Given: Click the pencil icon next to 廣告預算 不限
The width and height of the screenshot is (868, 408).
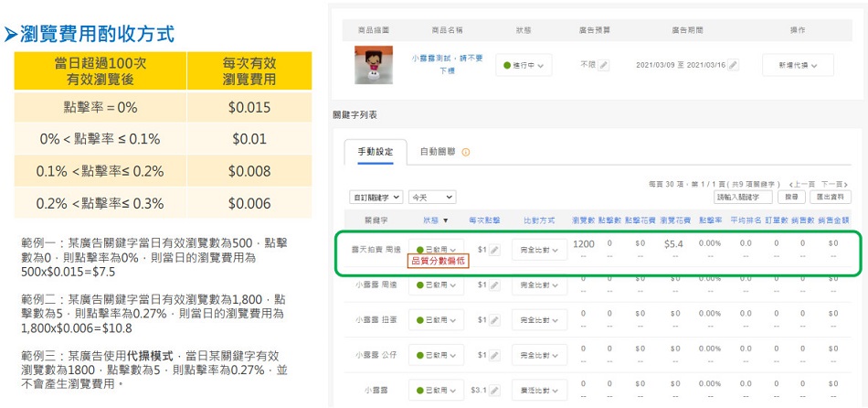Looking at the screenshot, I should click(604, 65).
